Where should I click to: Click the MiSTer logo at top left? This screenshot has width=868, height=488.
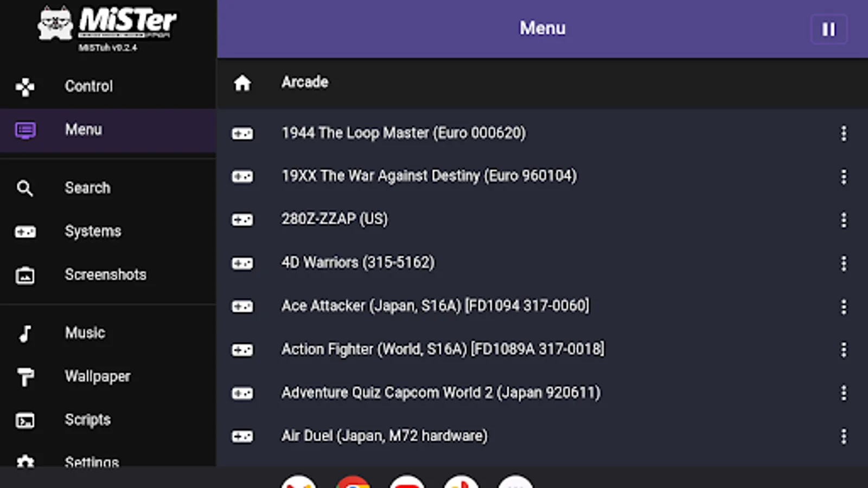pos(107,24)
